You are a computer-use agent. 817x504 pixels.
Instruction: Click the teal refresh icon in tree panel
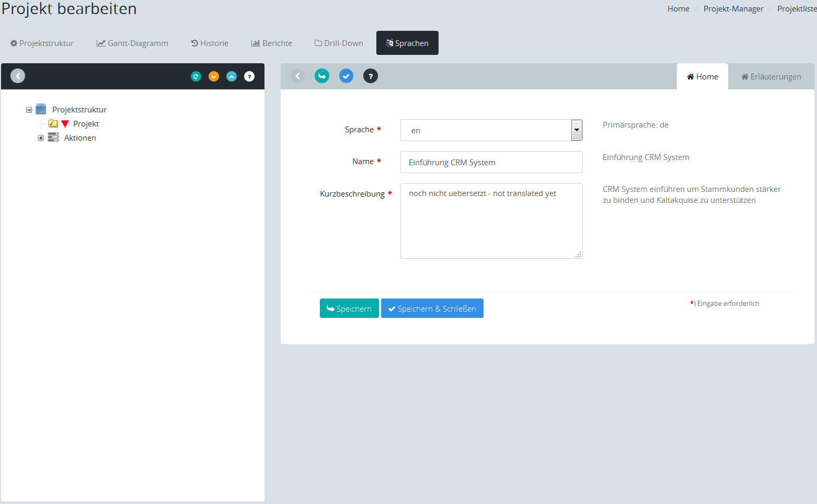(196, 76)
